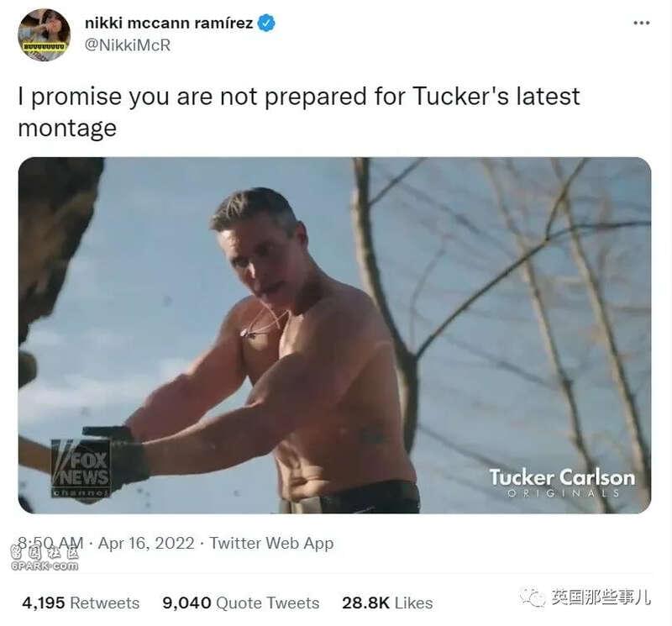Screen dimensions: 672x626
Task: Click the 8:50 AM timestamp
Action: (50, 544)
